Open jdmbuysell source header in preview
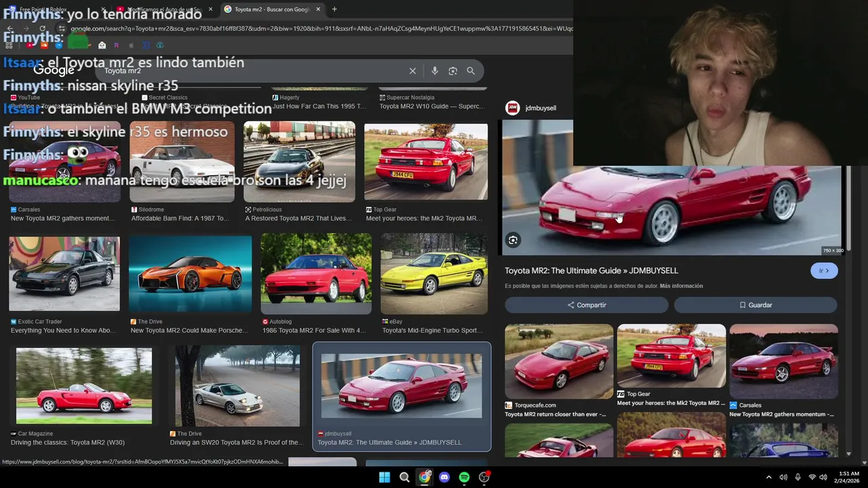The image size is (868, 488). pos(532,108)
